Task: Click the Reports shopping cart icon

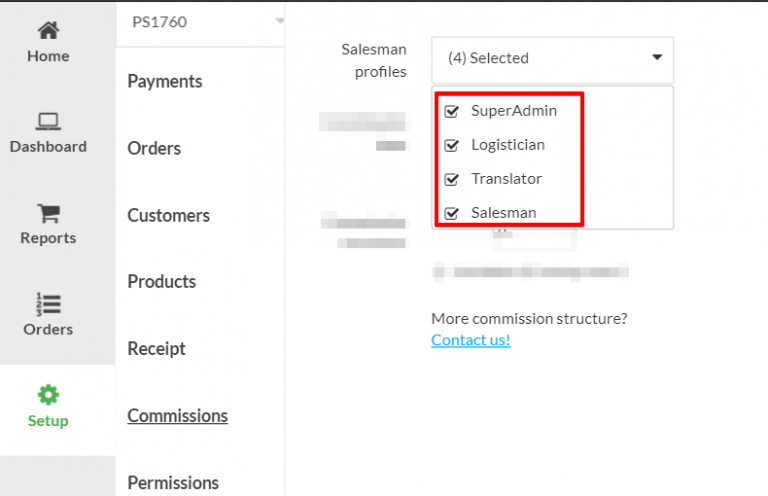Action: (x=48, y=213)
